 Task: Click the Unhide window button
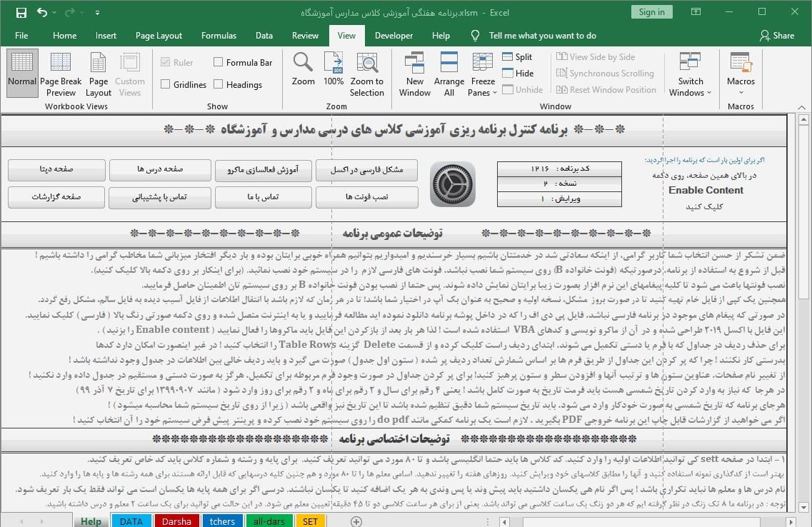[523, 89]
